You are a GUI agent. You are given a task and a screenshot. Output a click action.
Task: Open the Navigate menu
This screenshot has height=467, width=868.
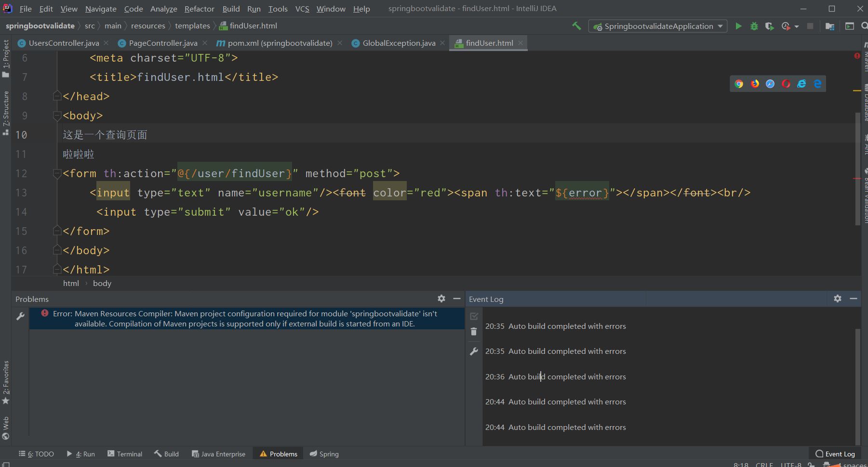(x=101, y=9)
